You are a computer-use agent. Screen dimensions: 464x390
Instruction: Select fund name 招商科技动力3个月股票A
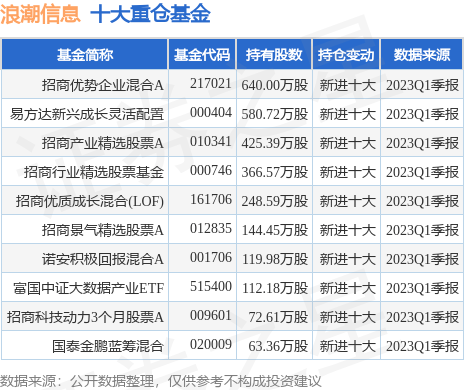tap(85, 317)
